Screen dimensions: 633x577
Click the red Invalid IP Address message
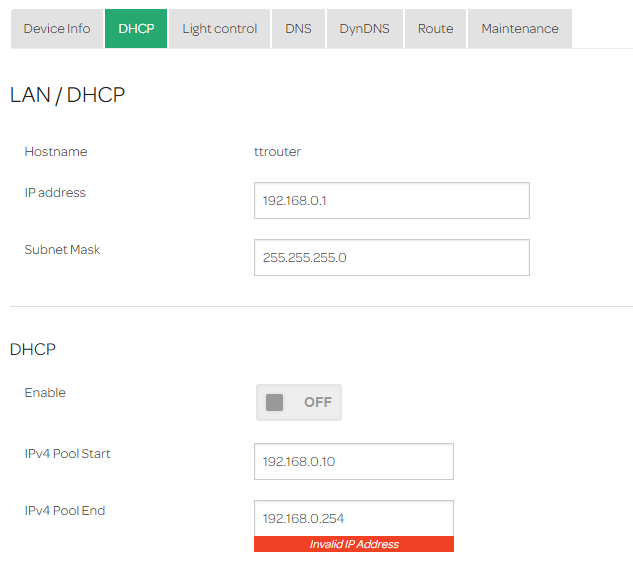coord(353,544)
